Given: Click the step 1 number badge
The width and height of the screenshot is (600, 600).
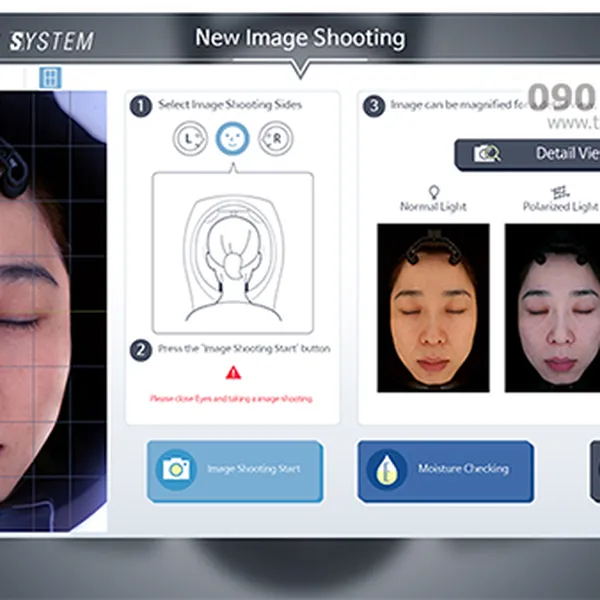Looking at the screenshot, I should tap(141, 105).
